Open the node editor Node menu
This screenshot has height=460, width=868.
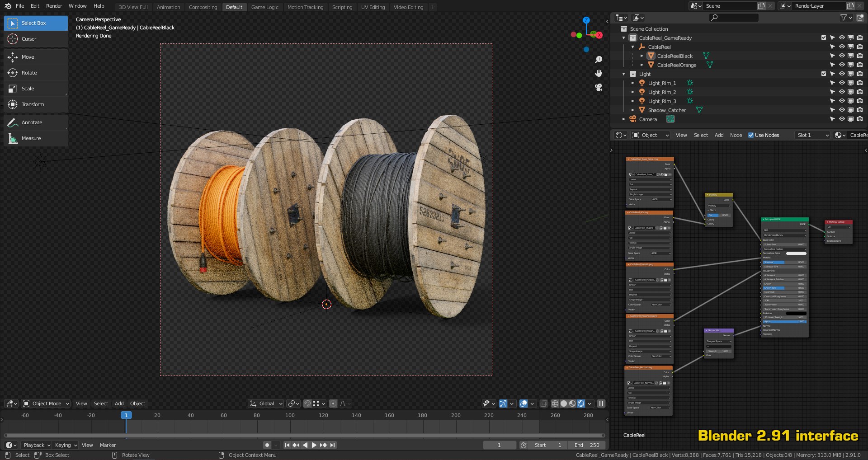(736, 135)
